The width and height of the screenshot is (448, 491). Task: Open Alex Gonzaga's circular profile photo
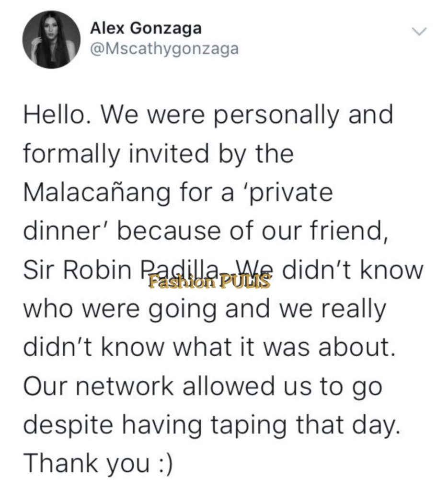tap(51, 39)
